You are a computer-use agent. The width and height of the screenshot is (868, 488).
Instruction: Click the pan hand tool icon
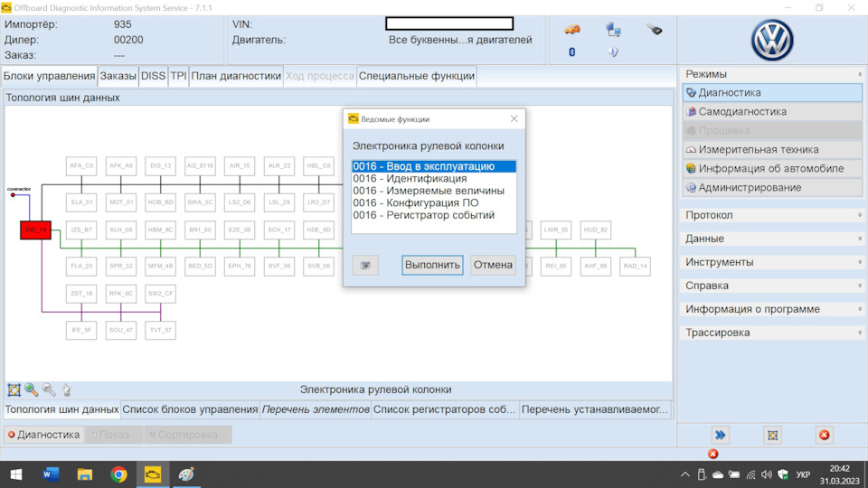coord(66,389)
